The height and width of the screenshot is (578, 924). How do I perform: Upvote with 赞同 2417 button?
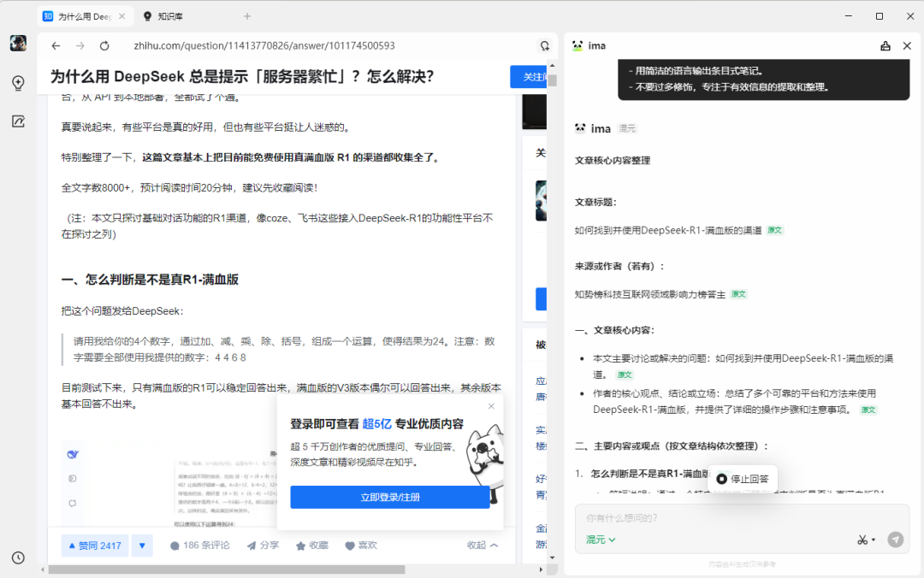pyautogui.click(x=95, y=546)
